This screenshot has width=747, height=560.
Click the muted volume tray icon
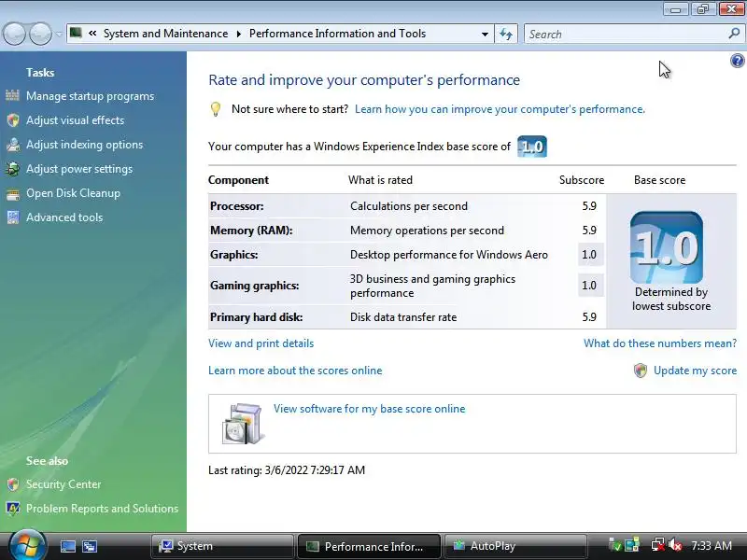(x=675, y=545)
